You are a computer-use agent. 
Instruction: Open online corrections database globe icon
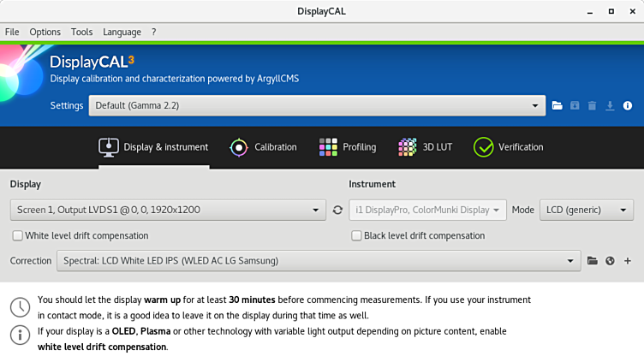[610, 261]
